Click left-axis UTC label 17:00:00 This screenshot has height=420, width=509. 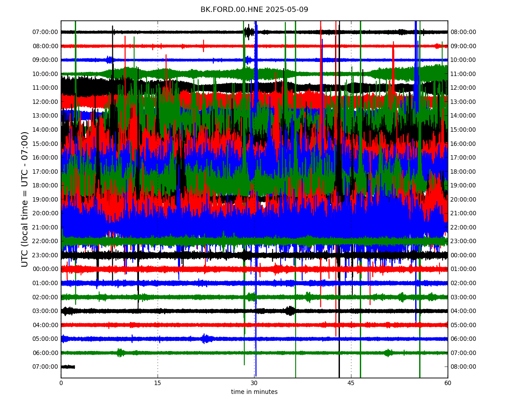pos(46,172)
